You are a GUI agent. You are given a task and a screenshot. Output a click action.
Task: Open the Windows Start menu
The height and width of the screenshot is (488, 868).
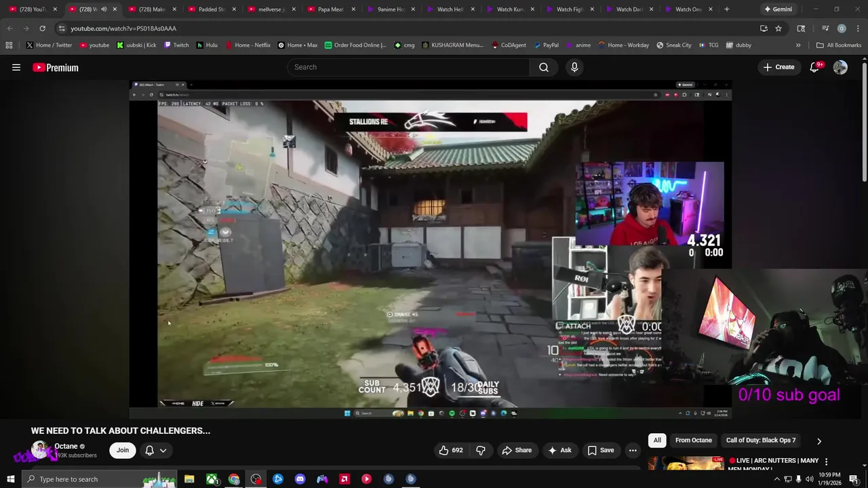10,479
